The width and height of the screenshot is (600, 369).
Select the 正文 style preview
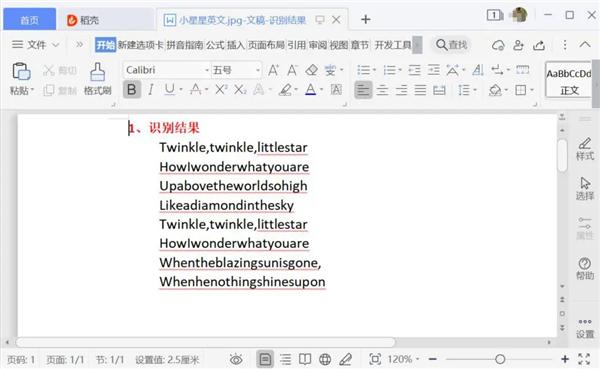pyautogui.click(x=569, y=80)
